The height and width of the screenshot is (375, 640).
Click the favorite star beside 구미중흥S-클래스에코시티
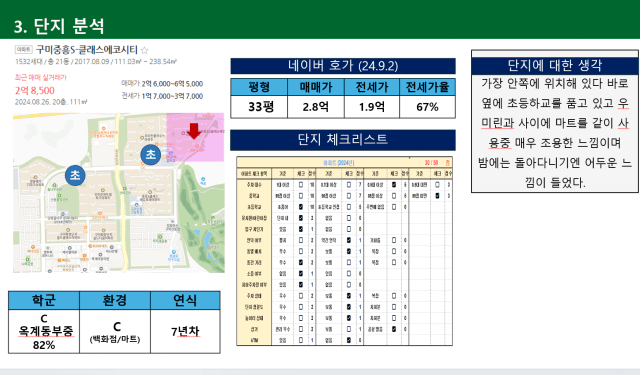[144, 50]
